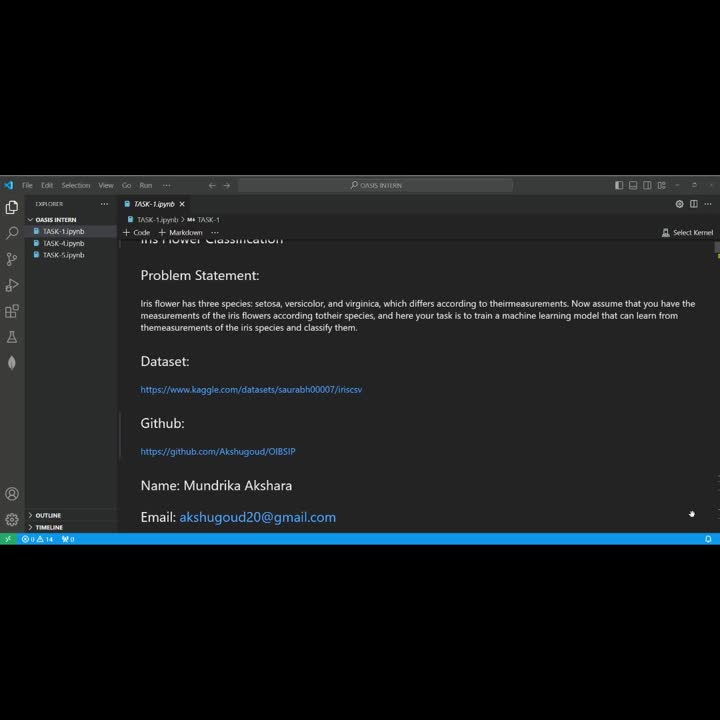Open the Go menu
This screenshot has width=720, height=720.
point(126,186)
